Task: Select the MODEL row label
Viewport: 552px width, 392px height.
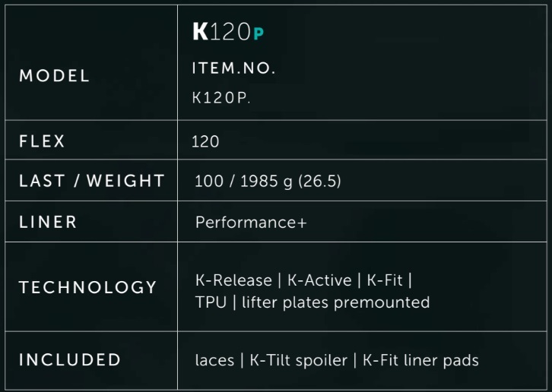Action: pyautogui.click(x=55, y=76)
